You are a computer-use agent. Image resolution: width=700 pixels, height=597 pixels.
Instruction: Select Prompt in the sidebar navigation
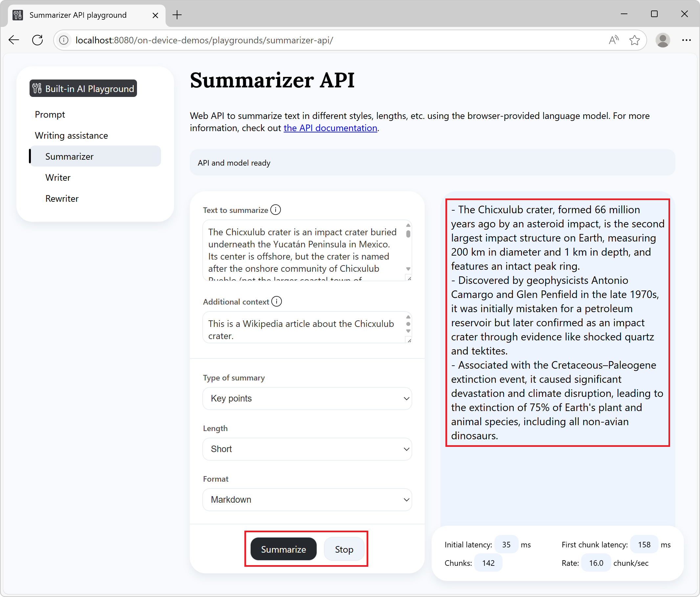(x=50, y=115)
